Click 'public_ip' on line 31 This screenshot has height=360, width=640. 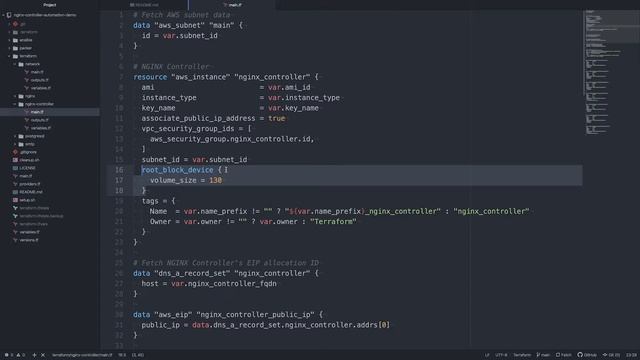point(160,325)
